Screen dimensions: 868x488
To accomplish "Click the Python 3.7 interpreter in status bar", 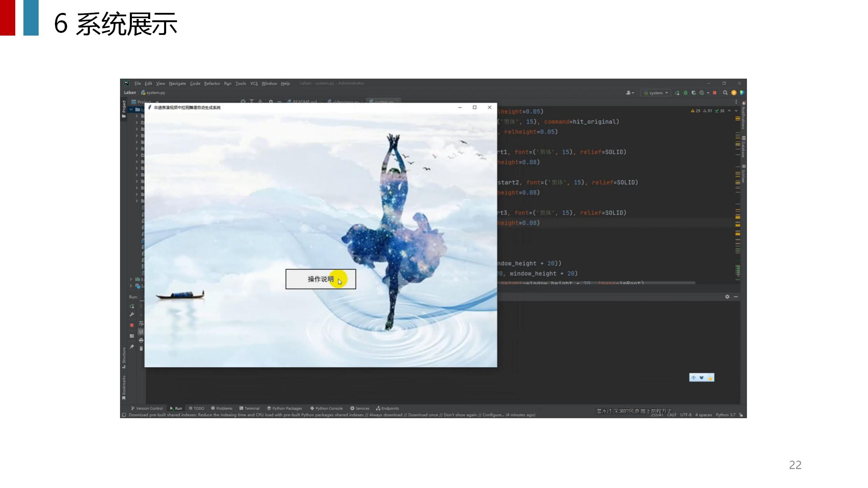I will (x=725, y=415).
